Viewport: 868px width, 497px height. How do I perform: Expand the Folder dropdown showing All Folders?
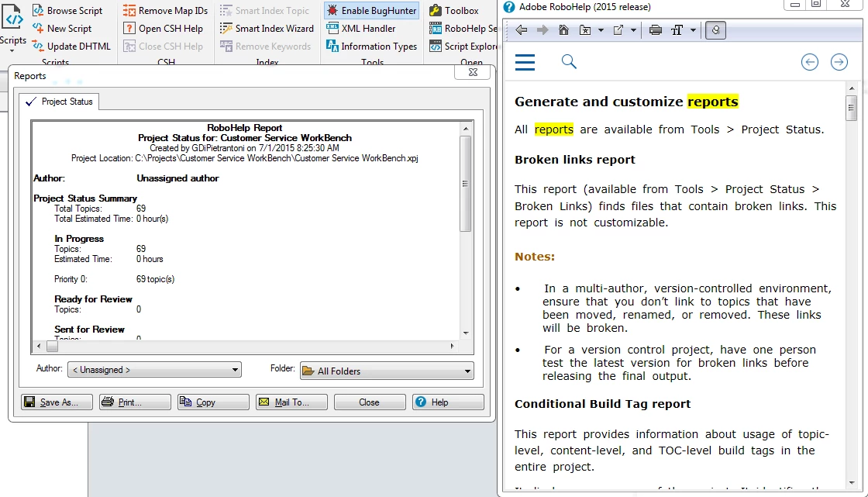coord(387,371)
